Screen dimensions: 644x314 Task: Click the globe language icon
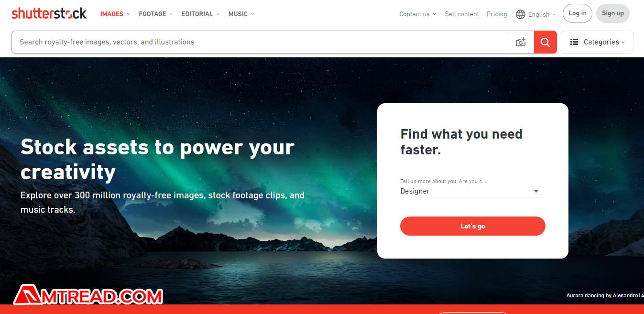click(x=521, y=14)
